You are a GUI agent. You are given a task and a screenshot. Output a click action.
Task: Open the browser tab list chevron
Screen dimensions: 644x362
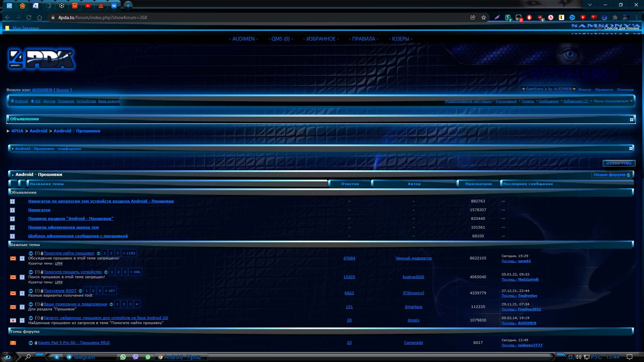(590, 5)
